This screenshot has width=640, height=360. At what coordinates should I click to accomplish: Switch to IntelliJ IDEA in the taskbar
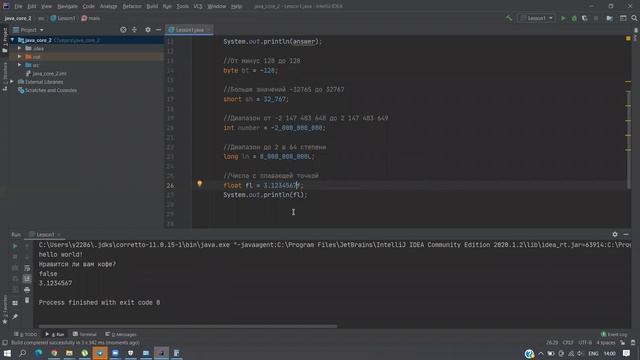161,353
